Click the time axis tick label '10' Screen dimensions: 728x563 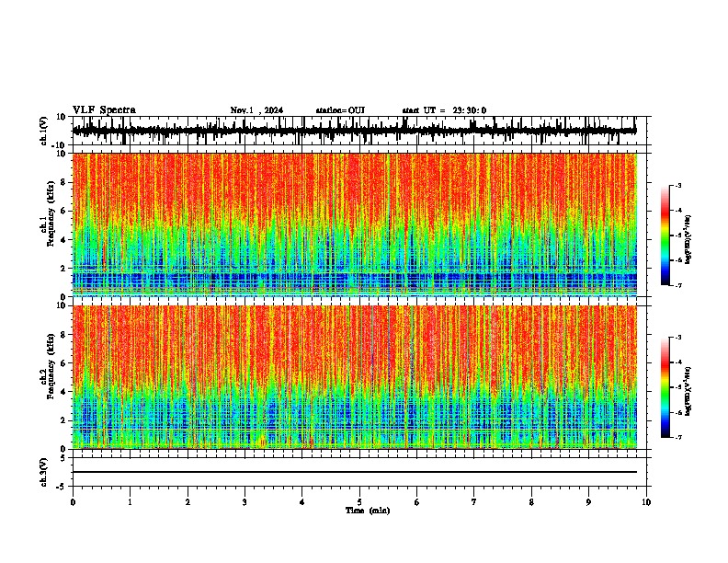pyautogui.click(x=646, y=502)
